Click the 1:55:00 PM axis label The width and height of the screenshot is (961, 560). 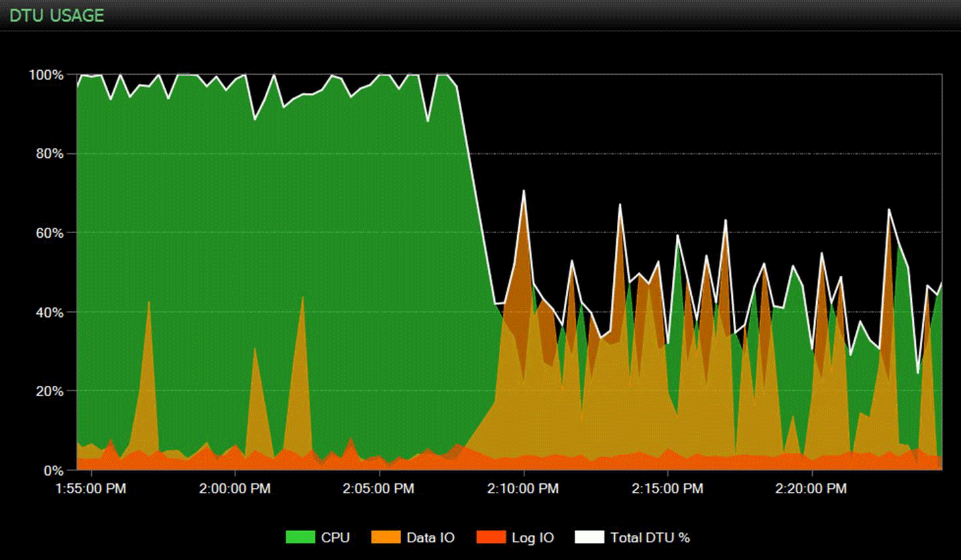point(92,489)
